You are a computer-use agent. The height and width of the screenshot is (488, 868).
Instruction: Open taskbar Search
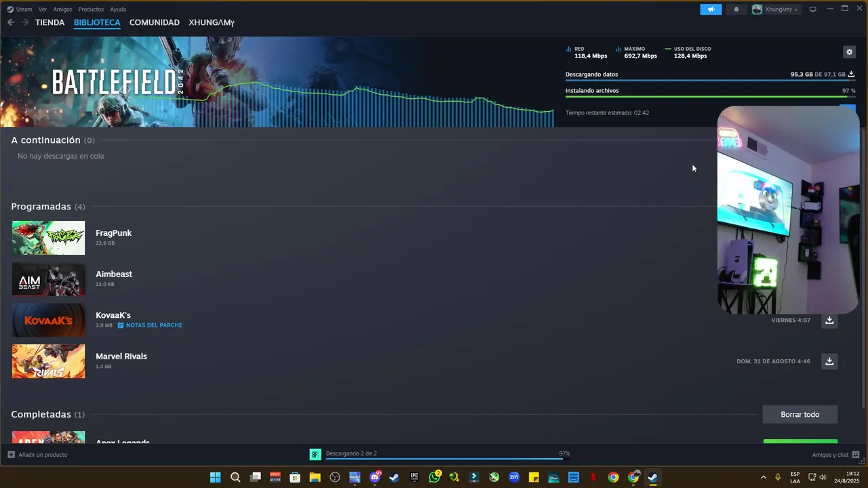[235, 477]
